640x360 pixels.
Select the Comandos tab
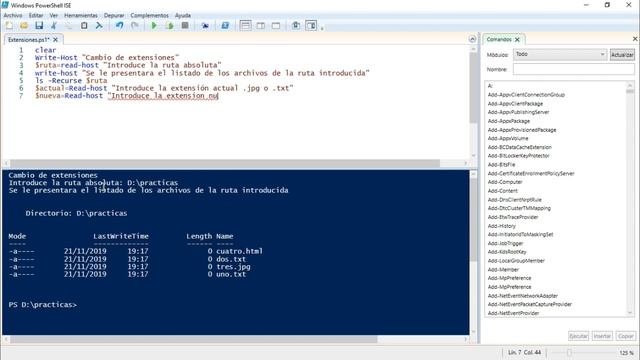(x=499, y=39)
